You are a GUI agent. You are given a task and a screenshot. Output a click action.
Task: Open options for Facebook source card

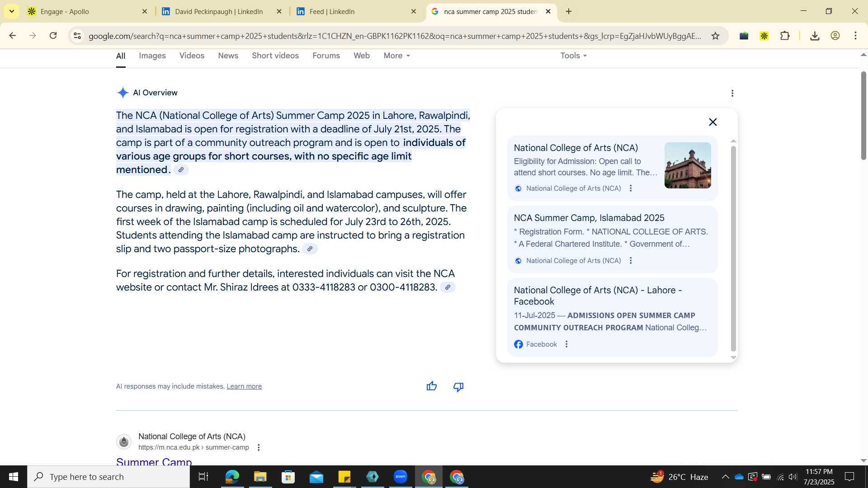pos(566,344)
